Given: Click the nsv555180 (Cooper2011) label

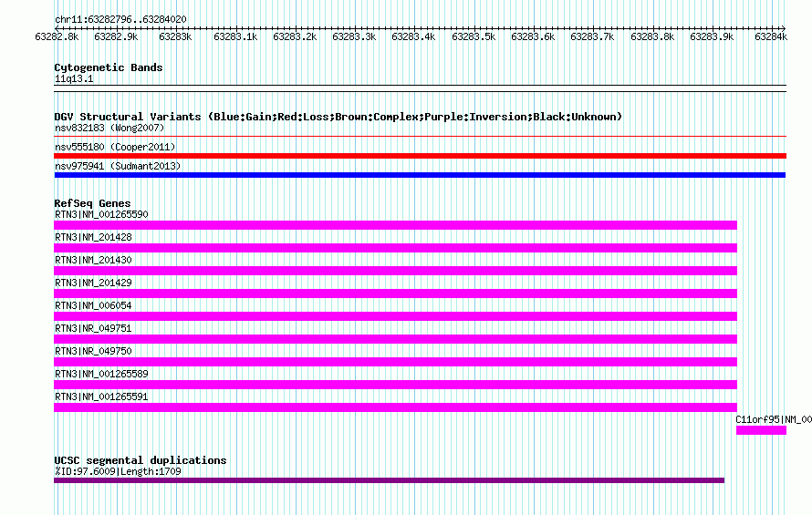Looking at the screenshot, I should click(115, 147).
